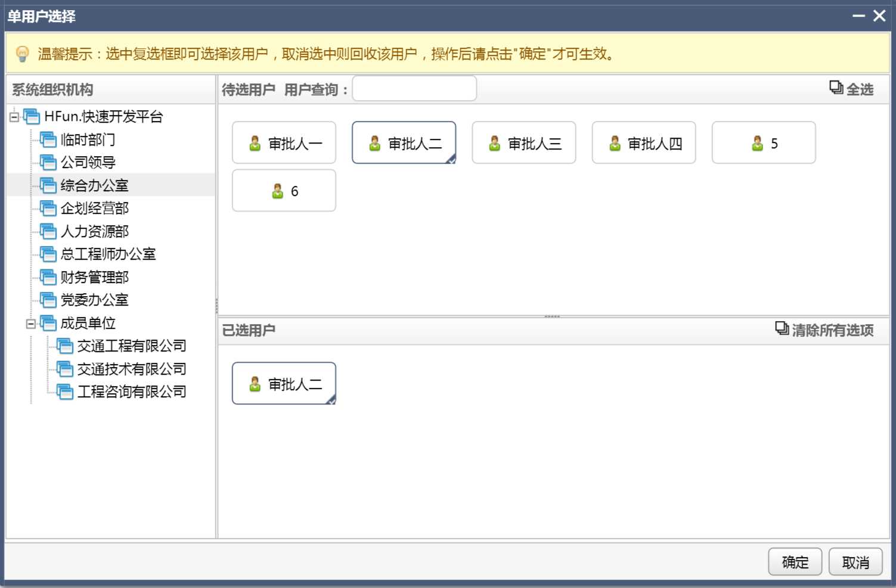
Task: Click the department icon next to 成员单位
Action: point(48,323)
